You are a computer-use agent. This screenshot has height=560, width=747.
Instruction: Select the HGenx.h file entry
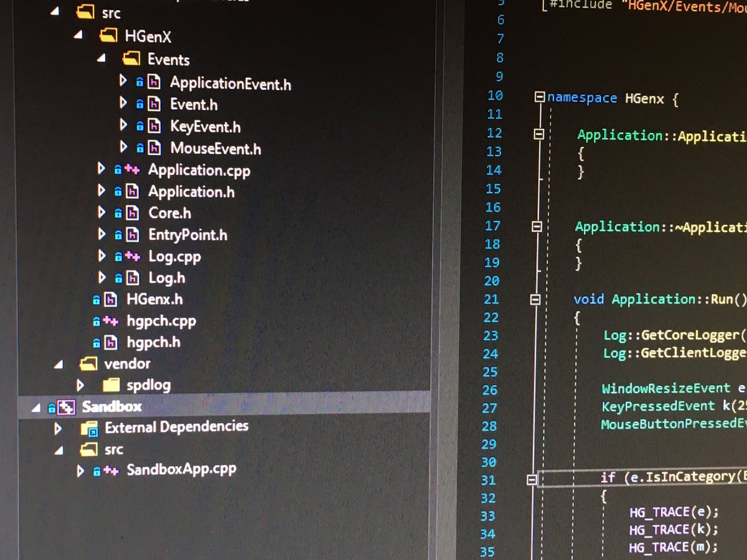154,299
